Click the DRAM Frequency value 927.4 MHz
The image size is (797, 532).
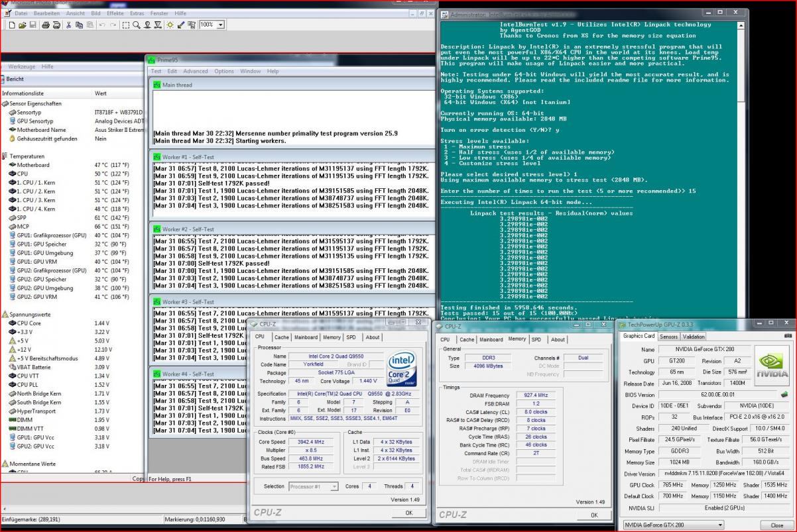coord(535,396)
